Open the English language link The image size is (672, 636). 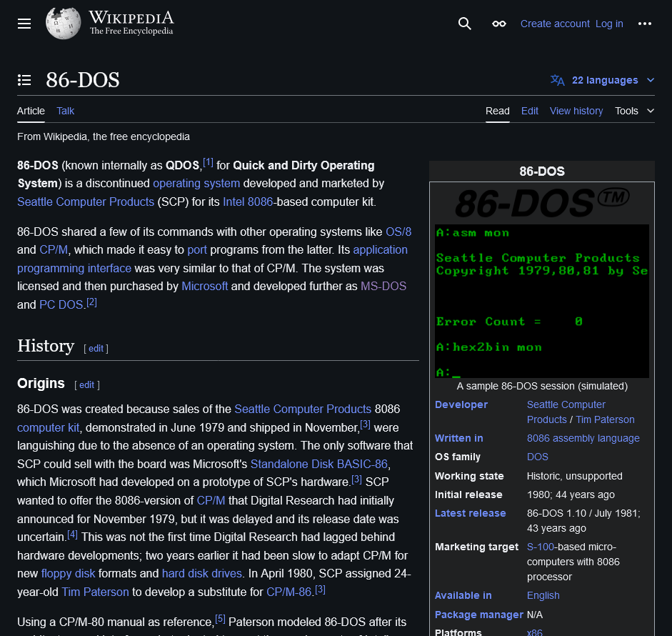click(x=543, y=596)
